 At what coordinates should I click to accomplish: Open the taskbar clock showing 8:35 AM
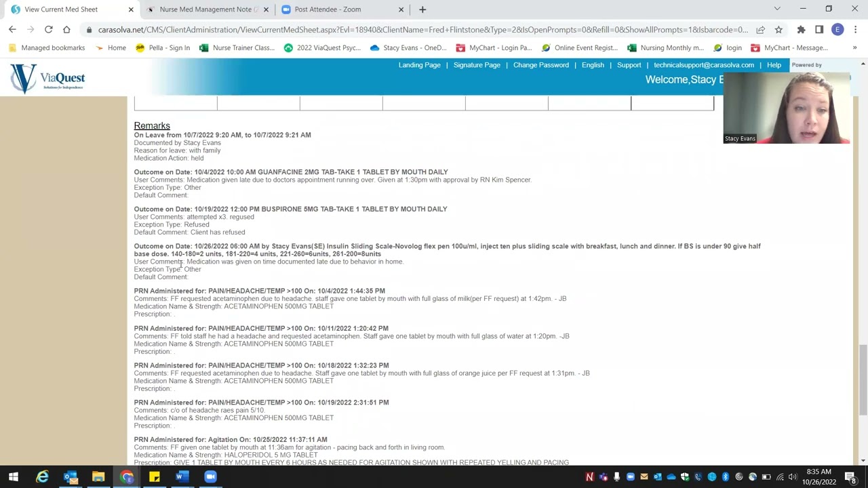818,477
